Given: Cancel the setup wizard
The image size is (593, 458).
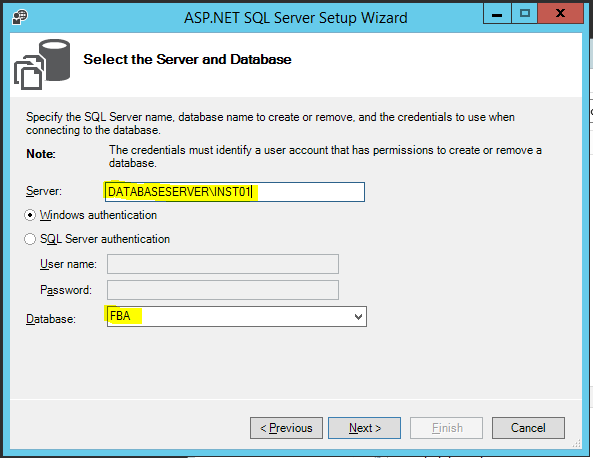Looking at the screenshot, I should 528,428.
